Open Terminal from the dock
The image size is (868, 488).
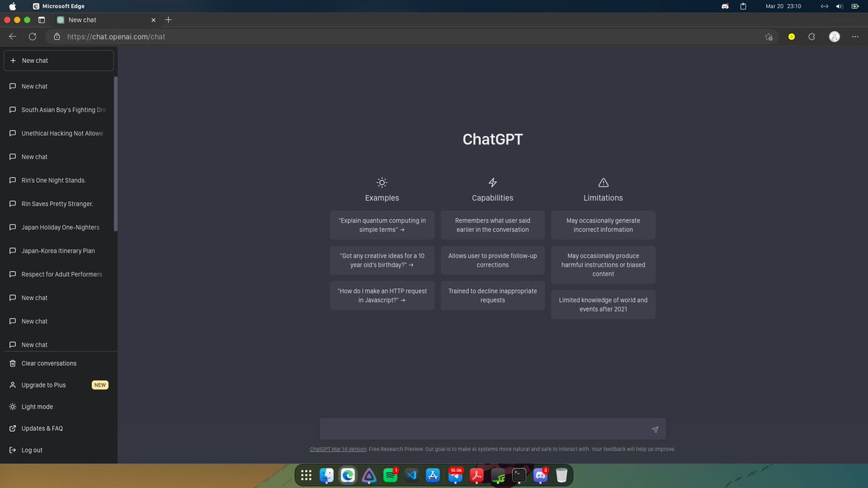[519, 475]
